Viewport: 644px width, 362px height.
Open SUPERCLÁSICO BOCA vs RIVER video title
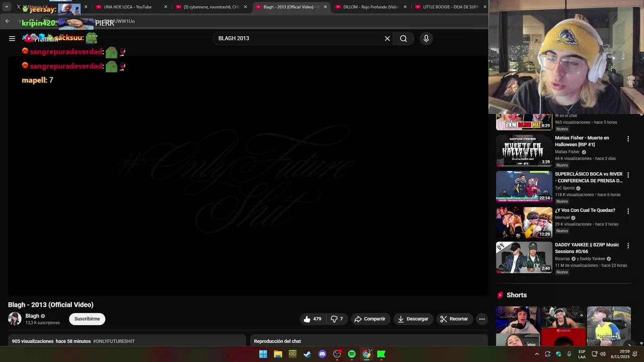point(589,177)
